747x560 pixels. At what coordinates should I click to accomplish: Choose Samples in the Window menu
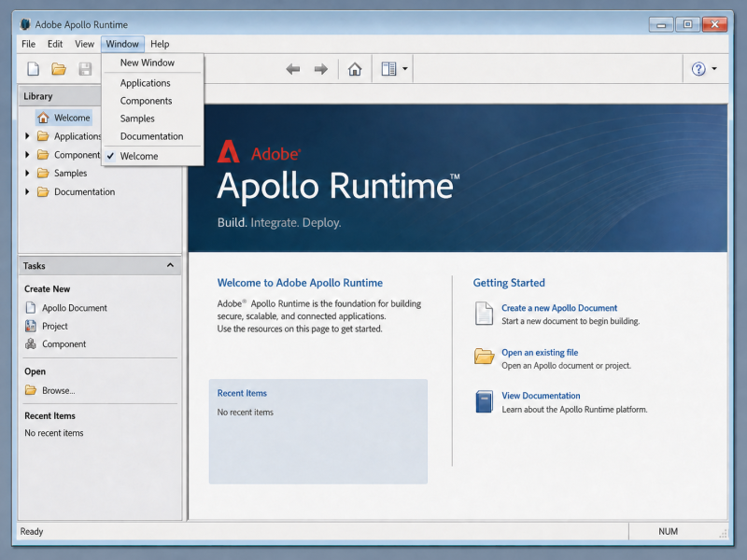click(x=153, y=119)
